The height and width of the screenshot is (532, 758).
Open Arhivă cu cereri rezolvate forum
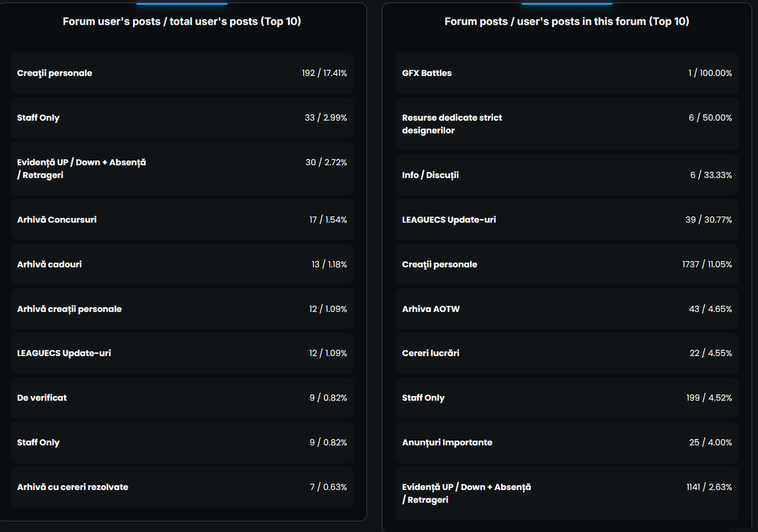(73, 487)
